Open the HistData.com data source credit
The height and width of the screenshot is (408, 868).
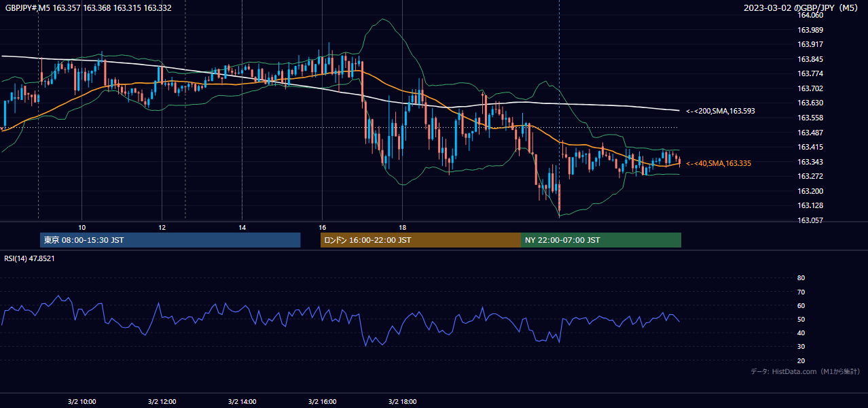pyautogui.click(x=806, y=371)
